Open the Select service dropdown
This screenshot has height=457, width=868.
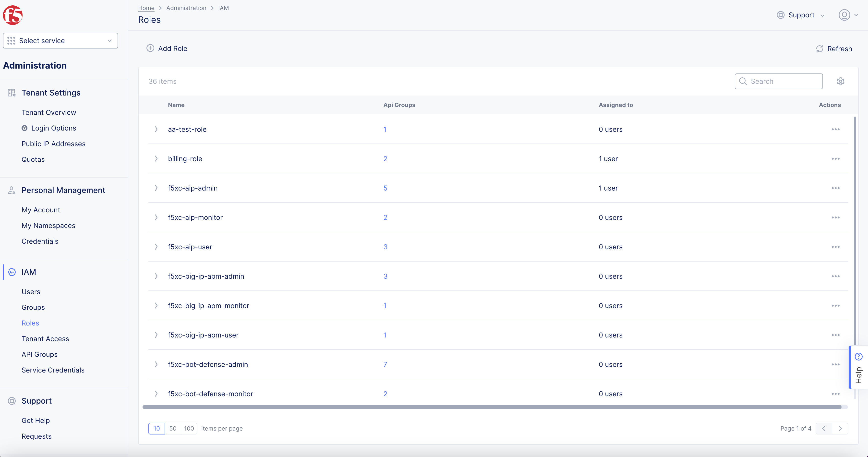60,41
